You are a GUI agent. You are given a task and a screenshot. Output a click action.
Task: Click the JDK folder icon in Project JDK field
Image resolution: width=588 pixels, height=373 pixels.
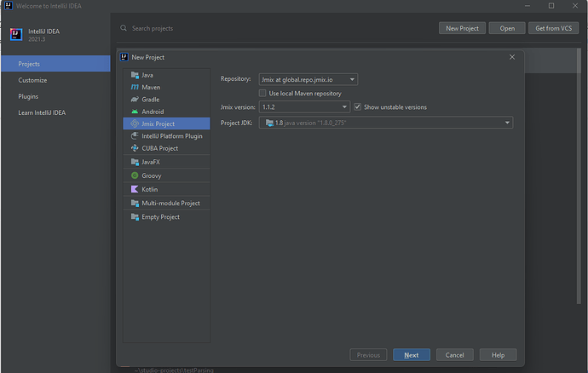coord(269,123)
